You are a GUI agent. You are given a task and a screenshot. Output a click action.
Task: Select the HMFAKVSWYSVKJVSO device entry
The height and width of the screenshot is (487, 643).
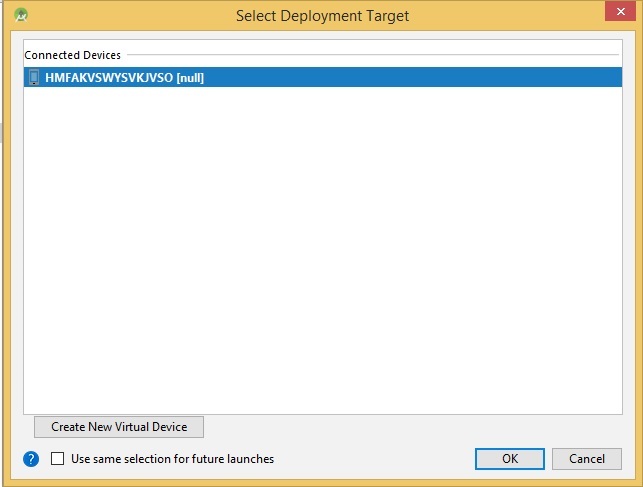click(x=112, y=77)
